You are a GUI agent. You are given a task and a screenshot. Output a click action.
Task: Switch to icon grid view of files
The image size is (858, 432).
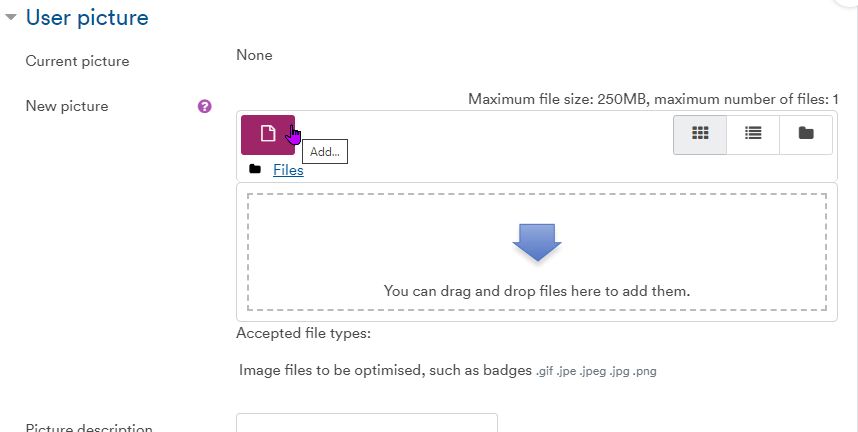tap(700, 134)
